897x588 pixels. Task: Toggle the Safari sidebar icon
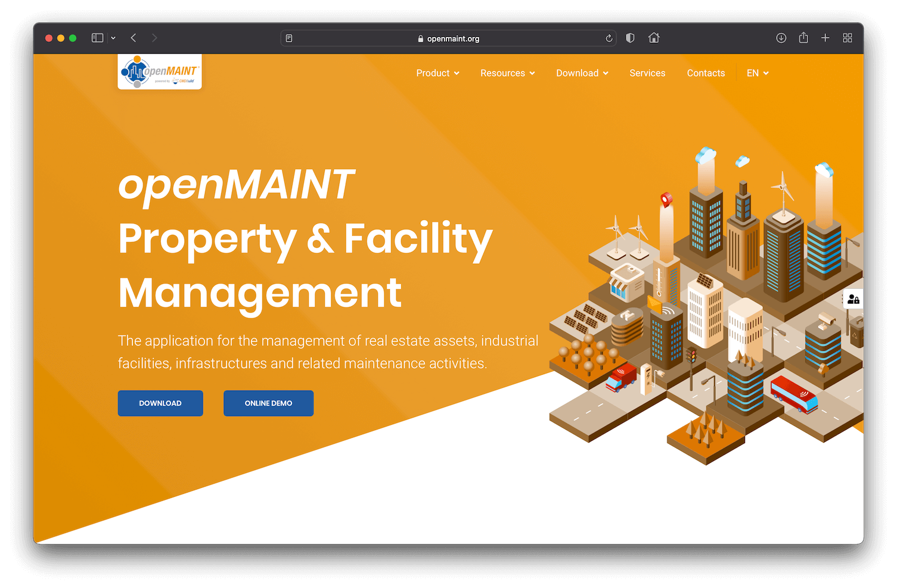pyautogui.click(x=97, y=37)
